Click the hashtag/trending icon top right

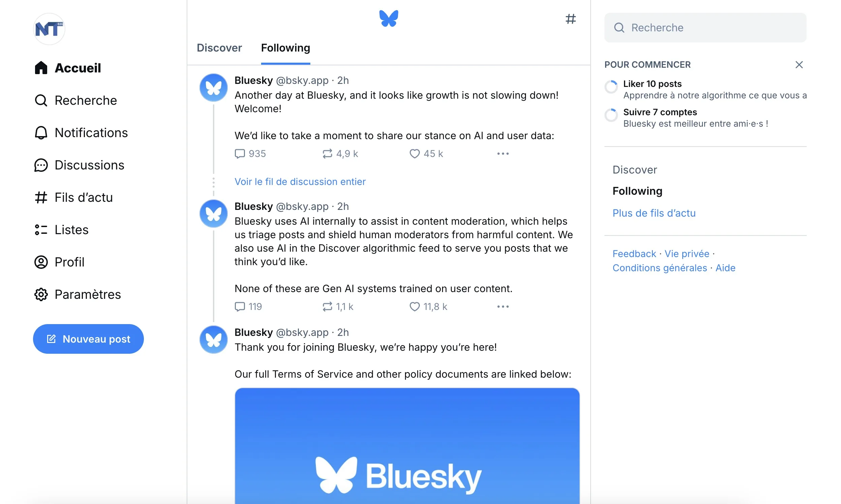click(570, 19)
